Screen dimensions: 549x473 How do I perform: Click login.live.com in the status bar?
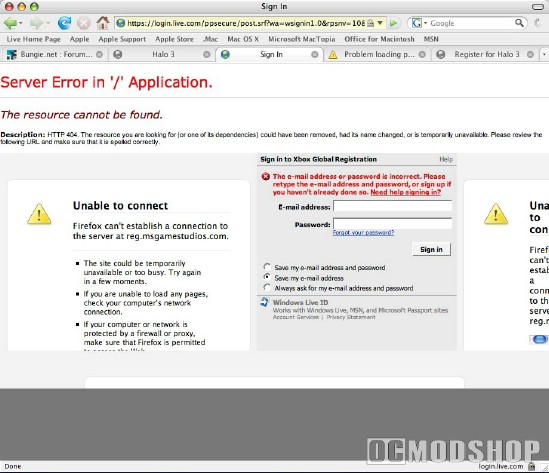(501, 466)
